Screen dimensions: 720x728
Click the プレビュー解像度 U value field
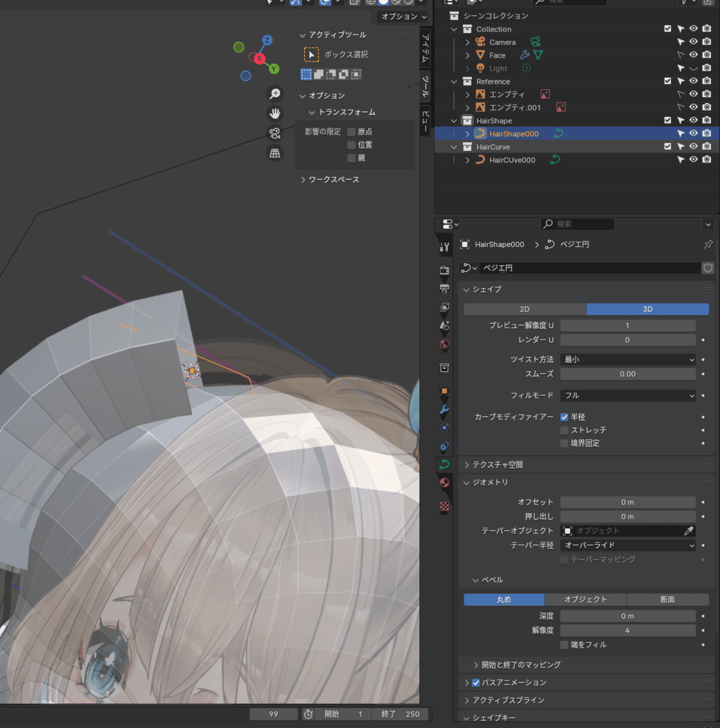tap(628, 326)
